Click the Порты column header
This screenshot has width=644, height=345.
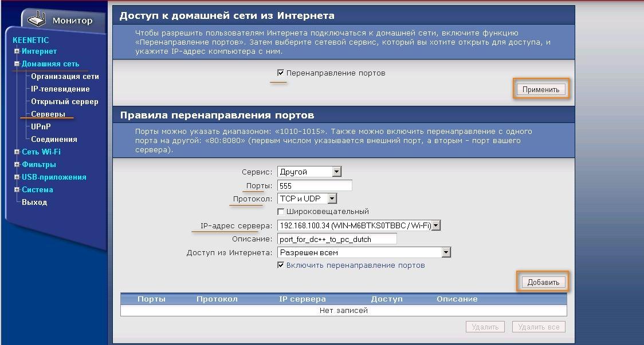[152, 299]
